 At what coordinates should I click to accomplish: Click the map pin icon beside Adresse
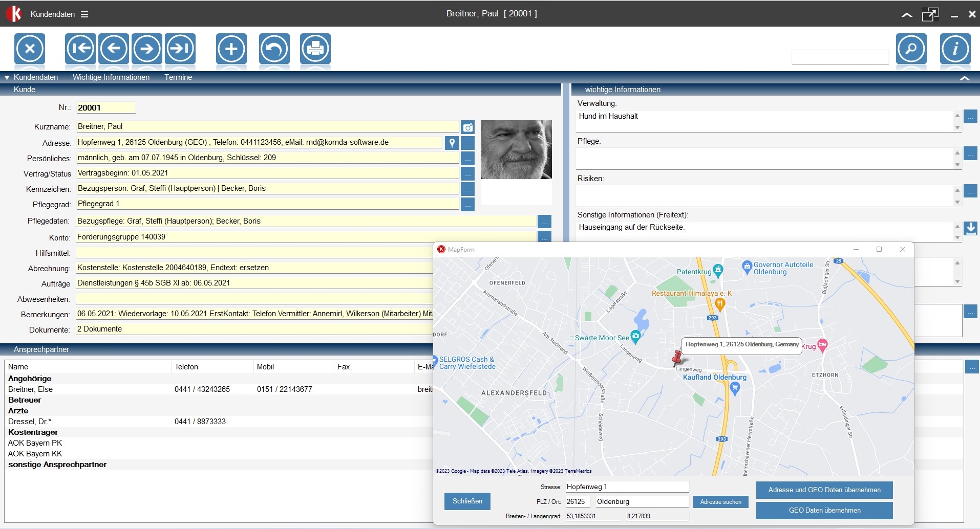(451, 143)
